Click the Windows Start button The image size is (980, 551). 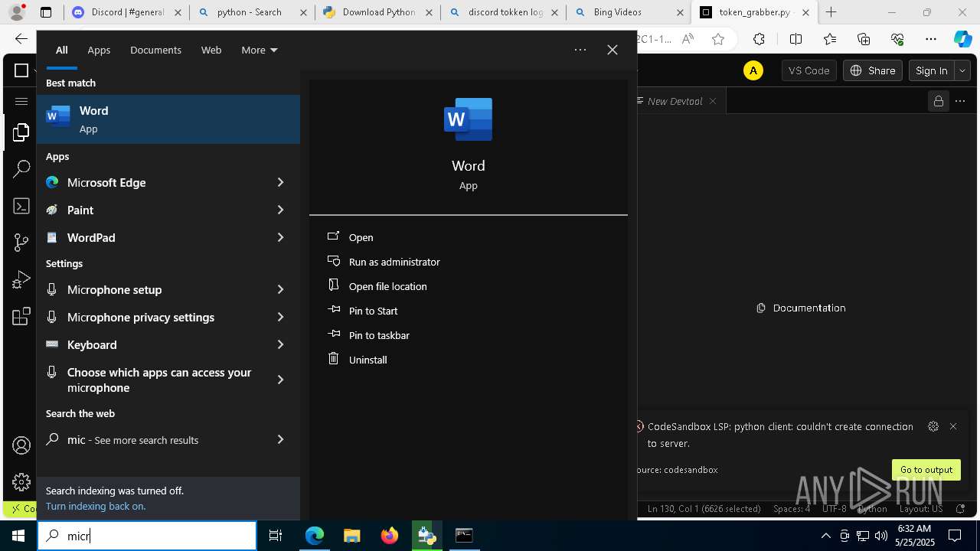coord(18,536)
